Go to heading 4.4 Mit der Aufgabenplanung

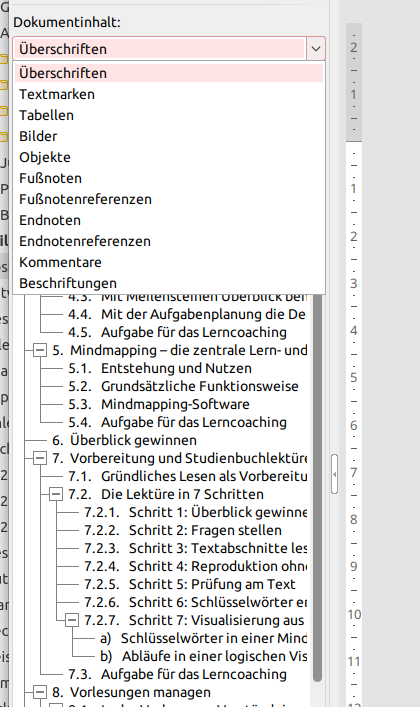click(x=187, y=314)
